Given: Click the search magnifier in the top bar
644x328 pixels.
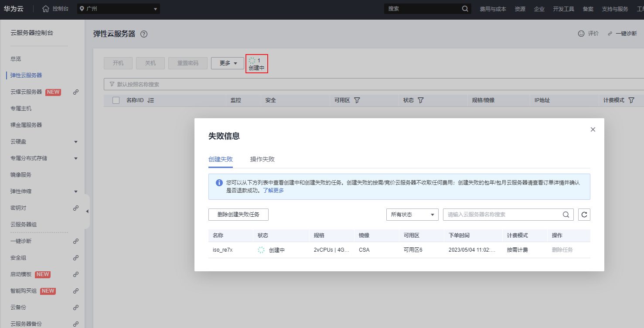Looking at the screenshot, I should [x=465, y=8].
